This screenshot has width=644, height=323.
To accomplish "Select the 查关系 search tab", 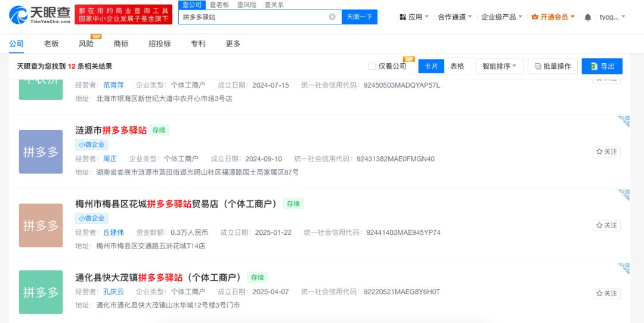I will [274, 5].
